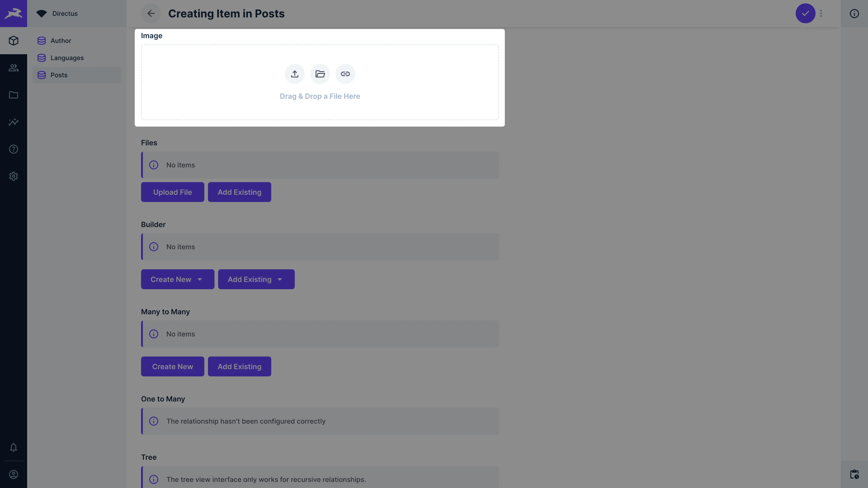
Task: Click the back arrow navigation icon
Action: pos(151,13)
